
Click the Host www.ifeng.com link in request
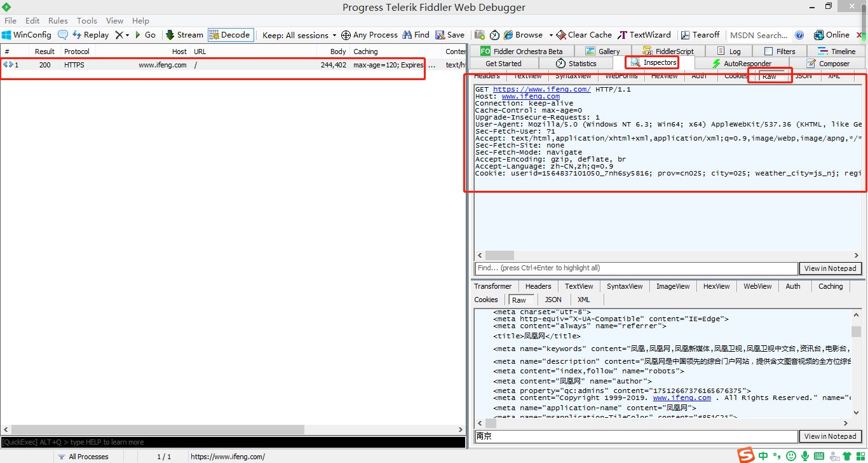point(531,97)
